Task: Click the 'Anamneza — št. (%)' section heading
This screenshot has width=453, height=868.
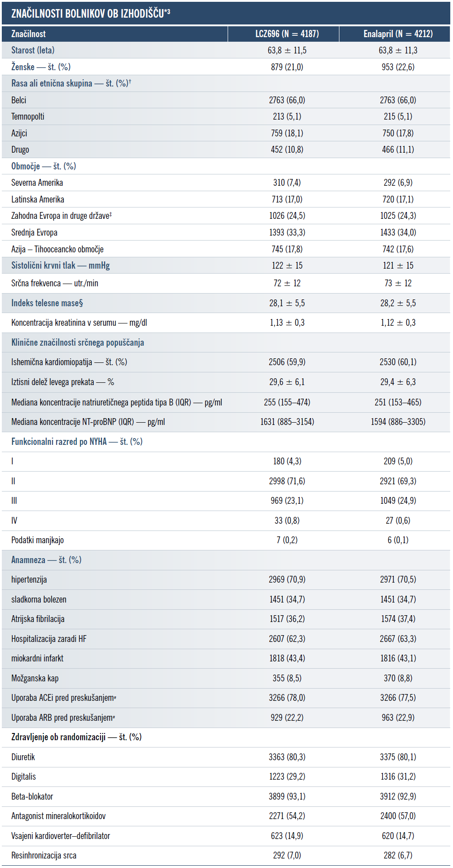Action: [46, 560]
